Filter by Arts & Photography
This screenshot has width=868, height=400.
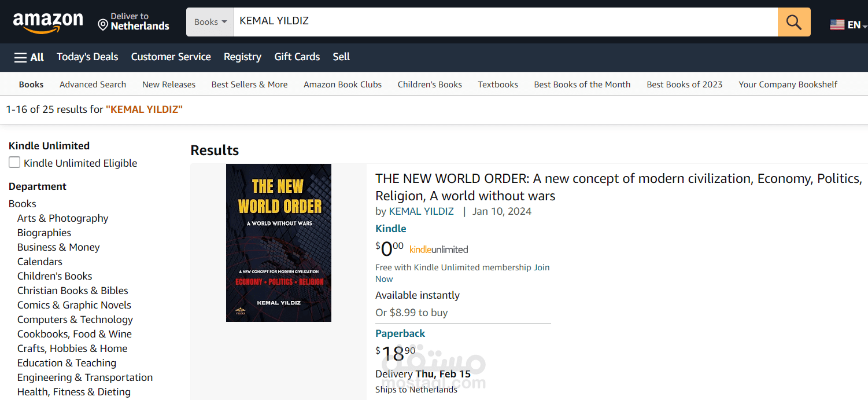[62, 218]
